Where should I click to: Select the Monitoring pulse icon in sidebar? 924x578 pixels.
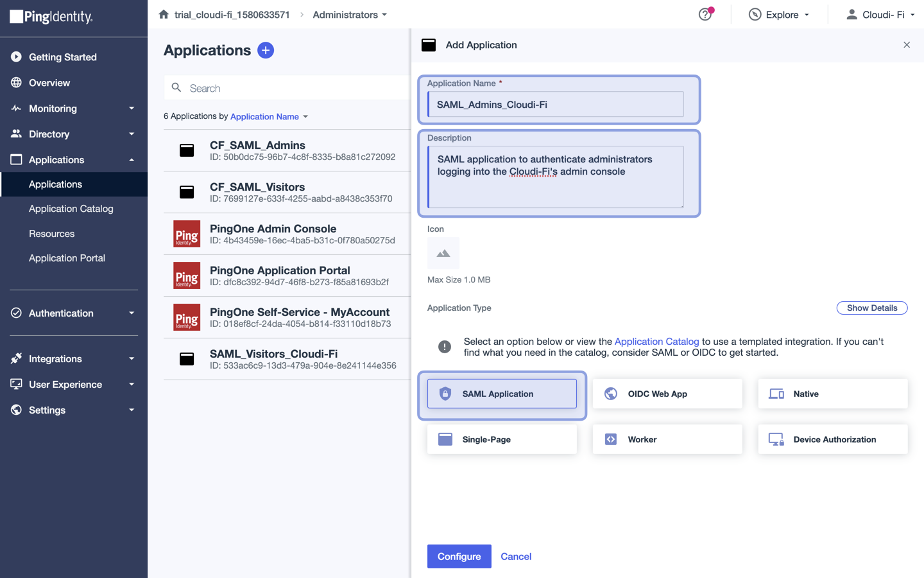pos(16,108)
